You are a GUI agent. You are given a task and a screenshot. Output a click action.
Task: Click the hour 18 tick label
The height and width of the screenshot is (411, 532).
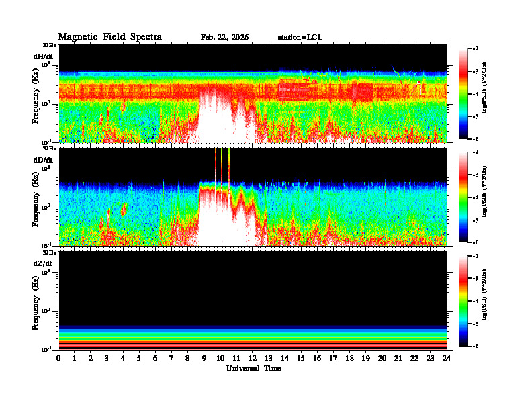pos(349,358)
